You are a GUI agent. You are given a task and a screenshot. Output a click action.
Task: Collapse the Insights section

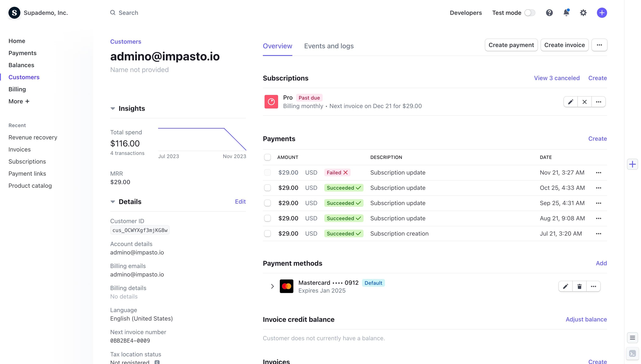click(113, 108)
